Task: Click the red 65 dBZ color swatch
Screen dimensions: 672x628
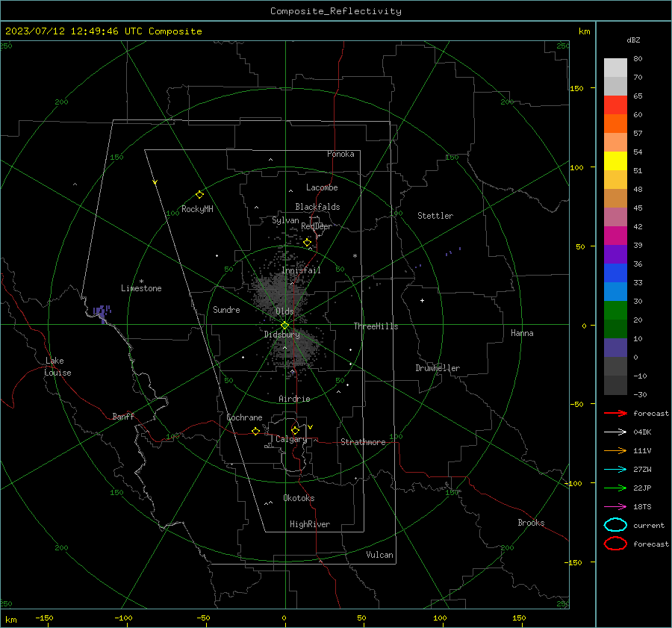Action: 615,105
